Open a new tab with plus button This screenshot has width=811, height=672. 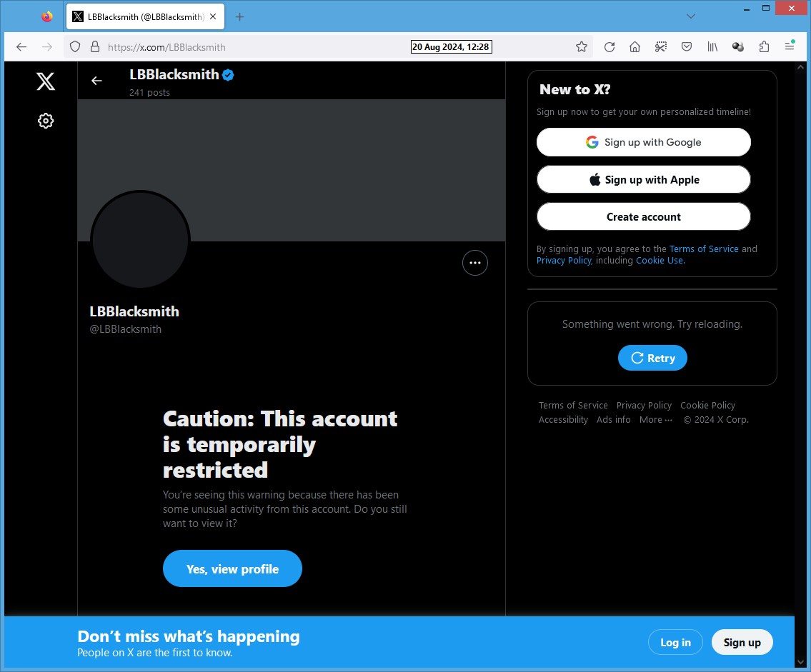click(239, 17)
